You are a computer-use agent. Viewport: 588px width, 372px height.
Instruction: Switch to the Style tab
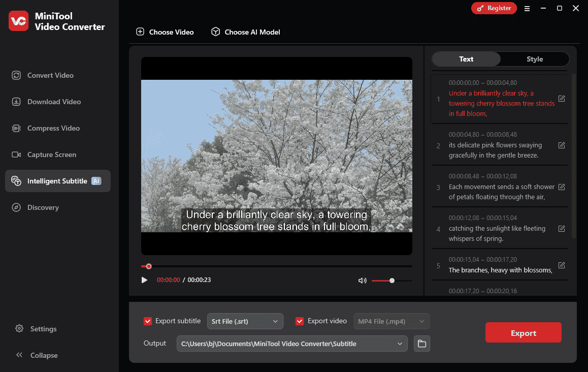tap(534, 59)
